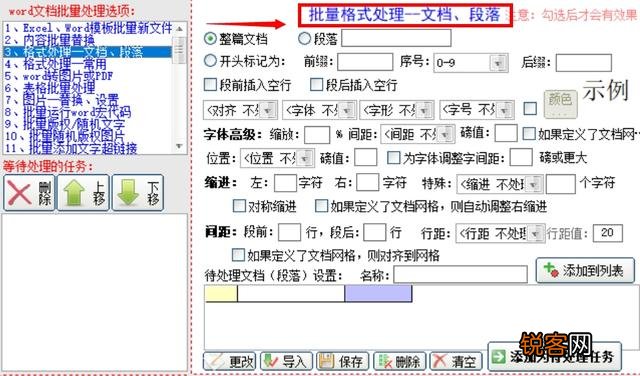
Task: Click the 行距值 field showing 20
Action: click(608, 233)
